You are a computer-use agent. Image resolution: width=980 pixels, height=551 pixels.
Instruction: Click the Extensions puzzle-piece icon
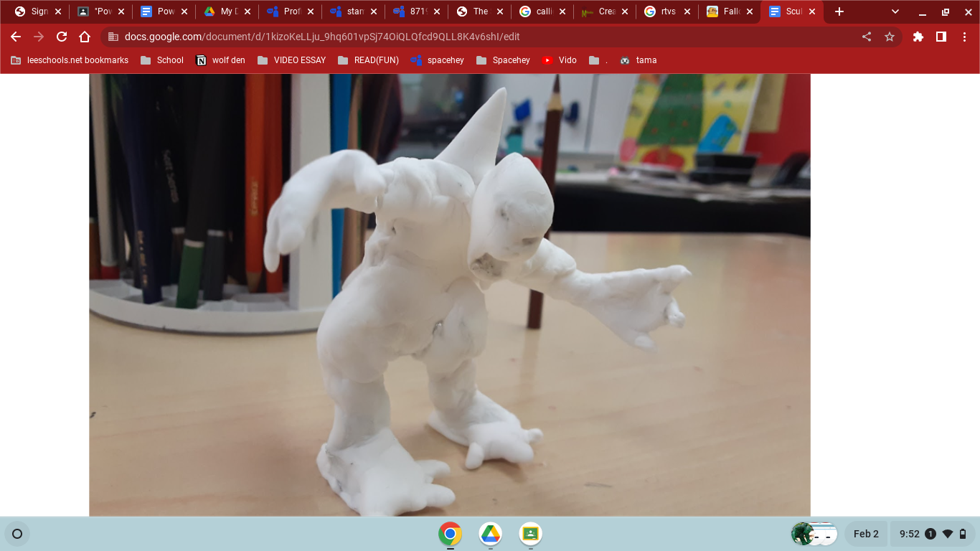pos(918,37)
